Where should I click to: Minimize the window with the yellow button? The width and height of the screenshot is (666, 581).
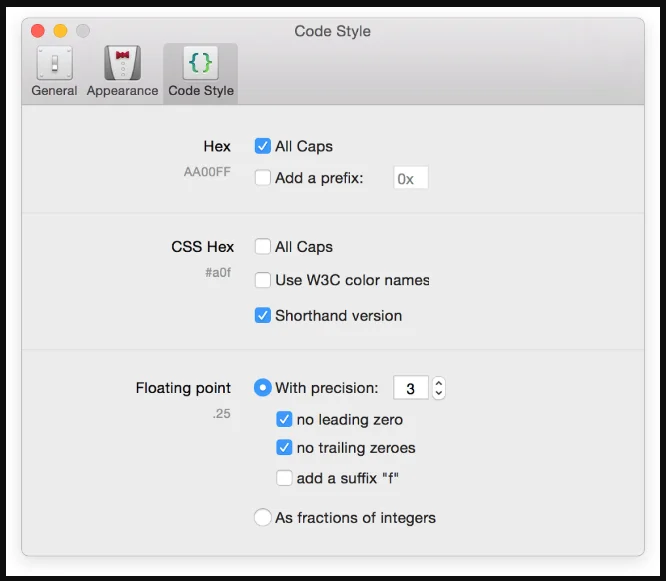[60, 31]
